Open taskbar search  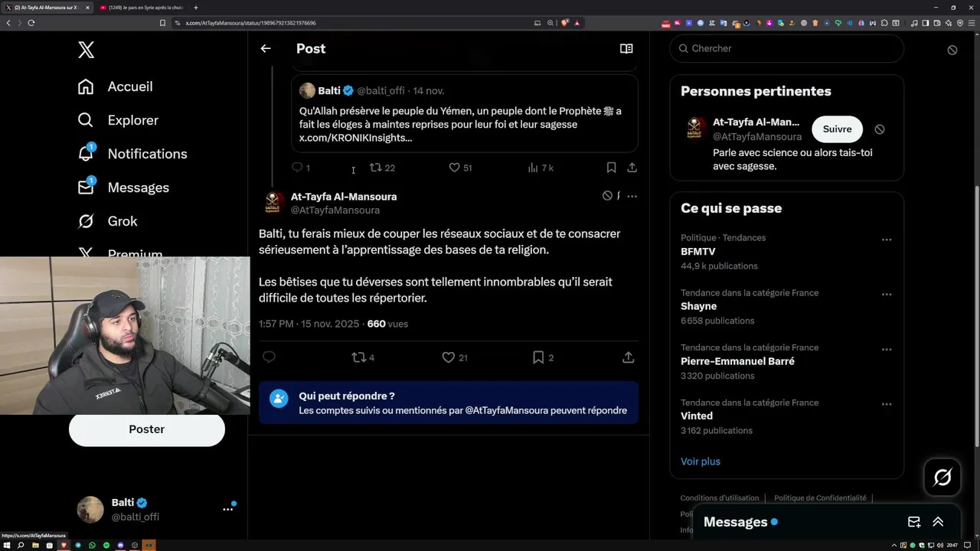(x=21, y=546)
